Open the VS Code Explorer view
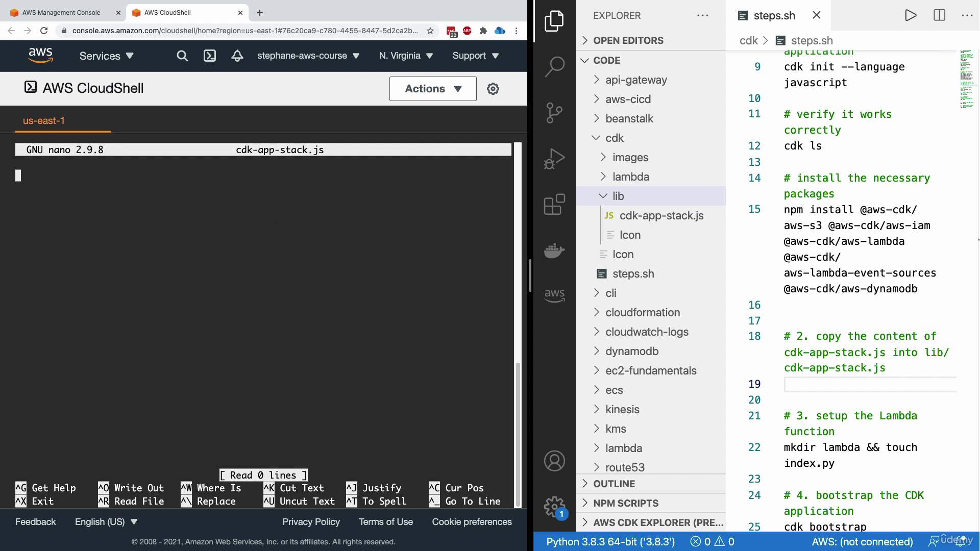 click(554, 21)
